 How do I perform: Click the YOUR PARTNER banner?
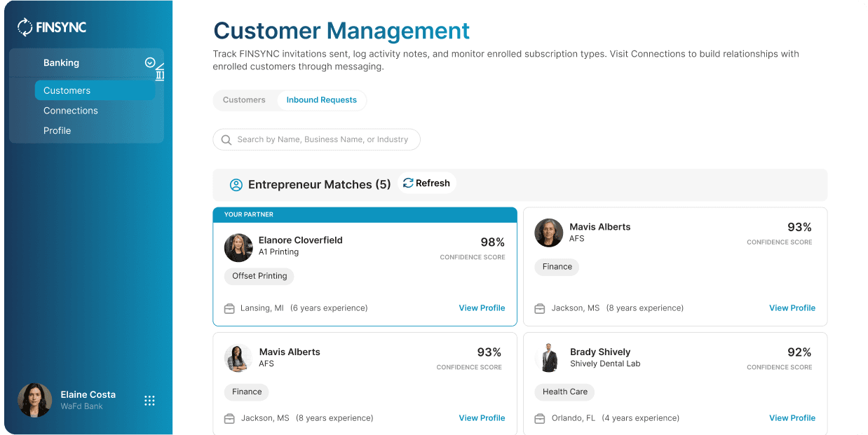[365, 214]
